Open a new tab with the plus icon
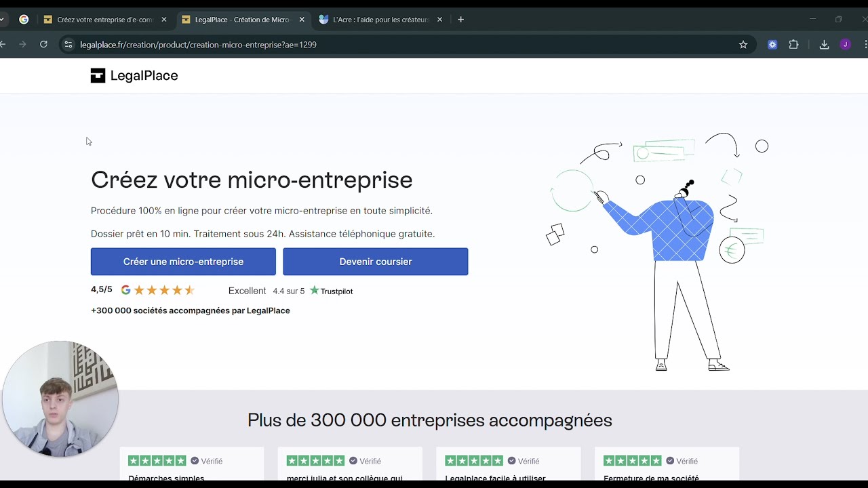 [461, 20]
